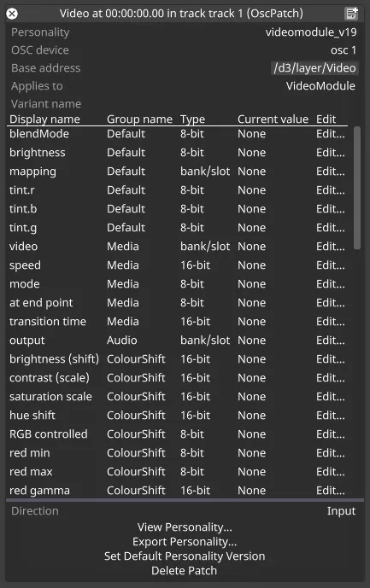
Task: Click Edit for video bank/slot row
Action: [330, 247]
